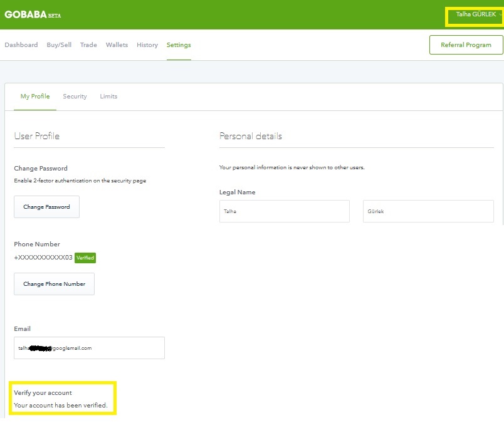This screenshot has width=504, height=425.
Task: Click 'Your account has been verified.' text
Action: 61,405
